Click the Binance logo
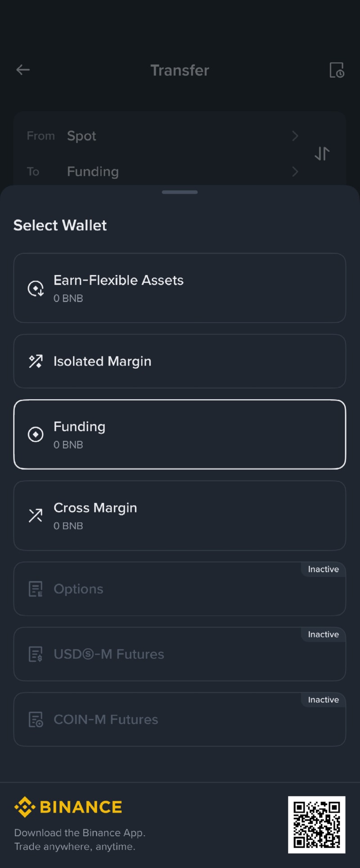Screen dimensions: 360x868 tap(68, 807)
